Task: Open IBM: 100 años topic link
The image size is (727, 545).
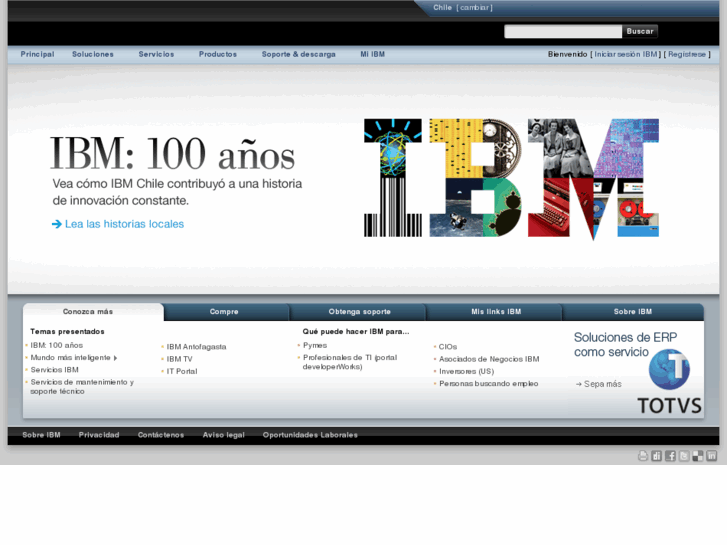Action: point(57,346)
